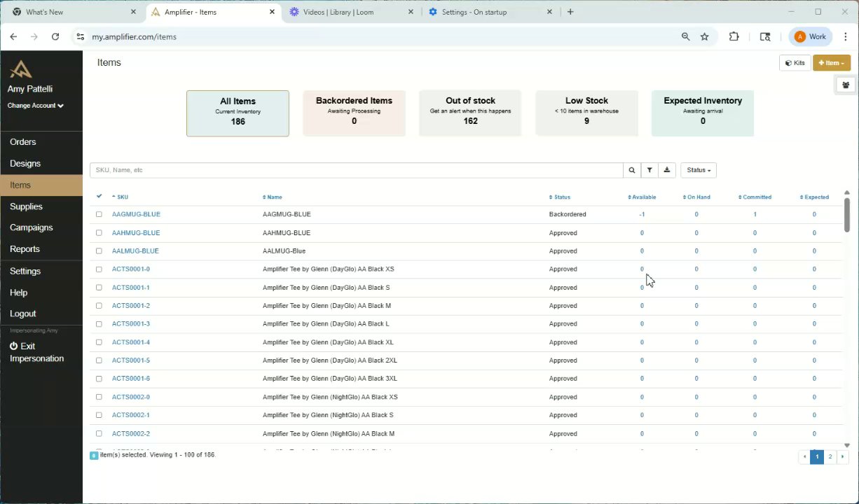Click the Work profile avatar button
The width and height of the screenshot is (859, 504).
pyautogui.click(x=811, y=36)
